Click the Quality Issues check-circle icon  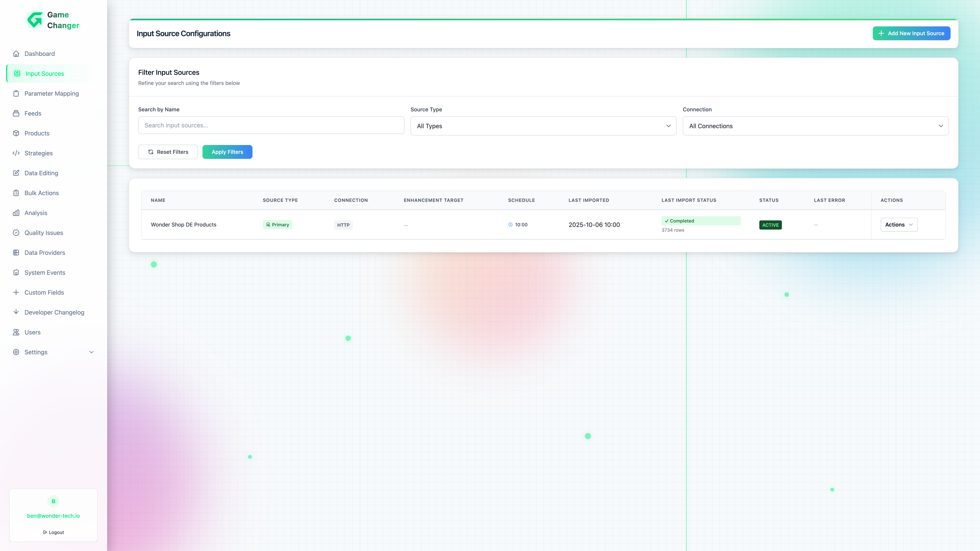tap(16, 233)
